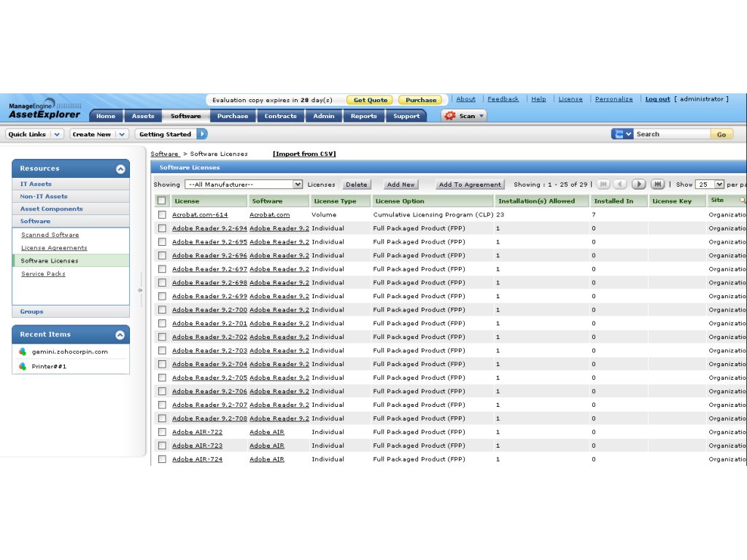Image resolution: width=747 pixels, height=560 pixels.
Task: Open the Reports tab
Action: tap(363, 116)
